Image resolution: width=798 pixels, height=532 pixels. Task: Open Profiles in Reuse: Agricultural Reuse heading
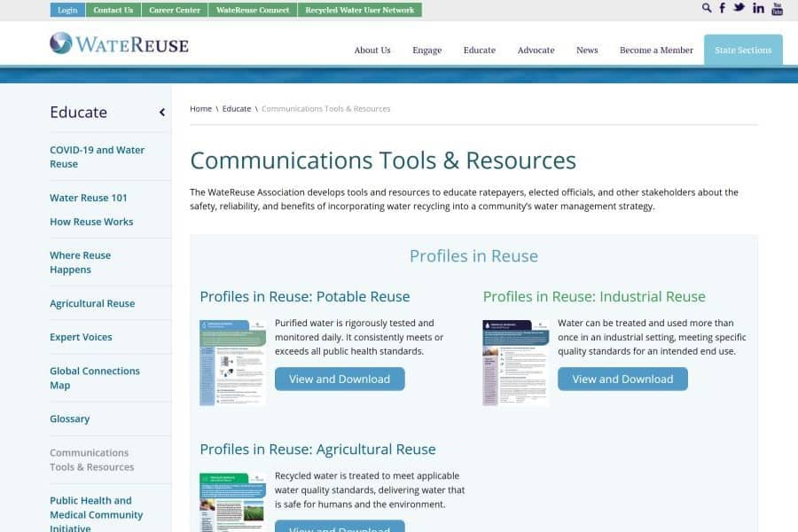point(317,449)
